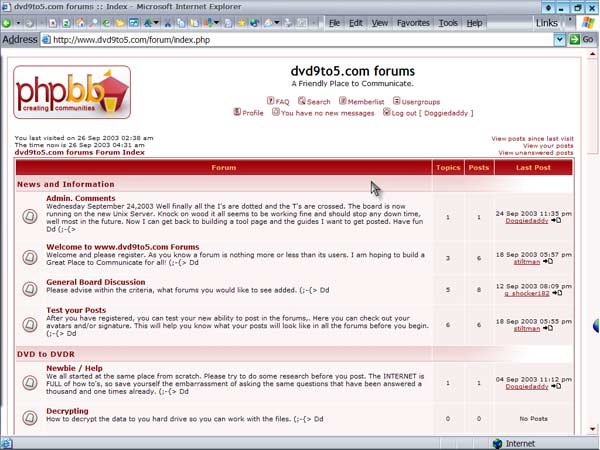
Task: Click the vertical scrollbar up arrow
Action: tap(592, 55)
